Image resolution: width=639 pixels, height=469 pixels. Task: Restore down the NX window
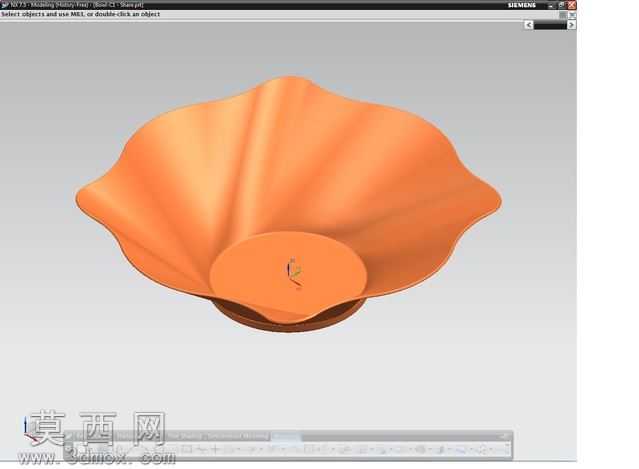point(562,5)
